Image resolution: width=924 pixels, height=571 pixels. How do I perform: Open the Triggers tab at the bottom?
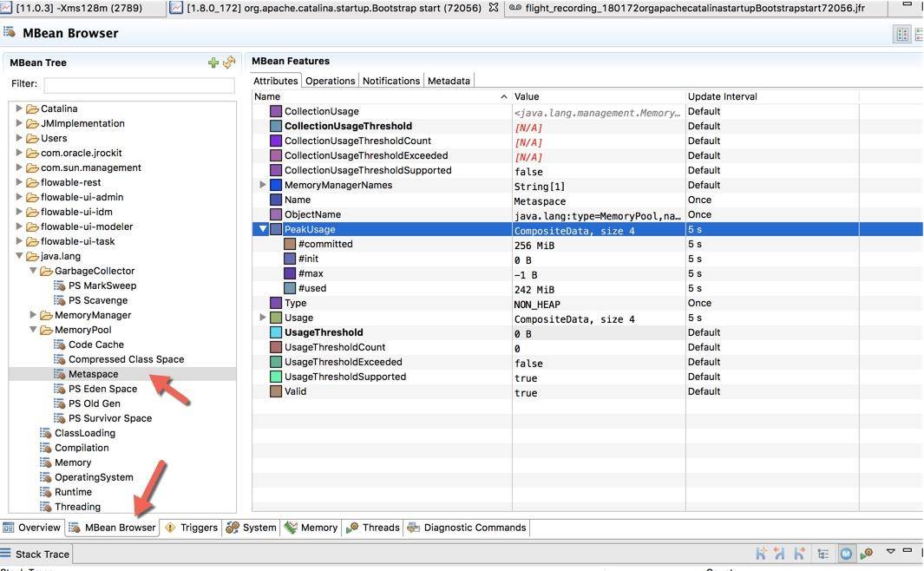click(x=192, y=528)
